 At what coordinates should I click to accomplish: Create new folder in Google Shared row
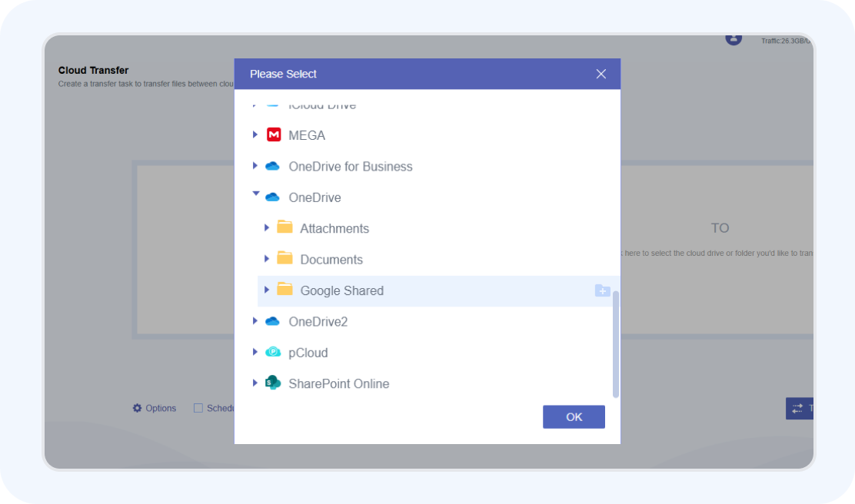[603, 290]
